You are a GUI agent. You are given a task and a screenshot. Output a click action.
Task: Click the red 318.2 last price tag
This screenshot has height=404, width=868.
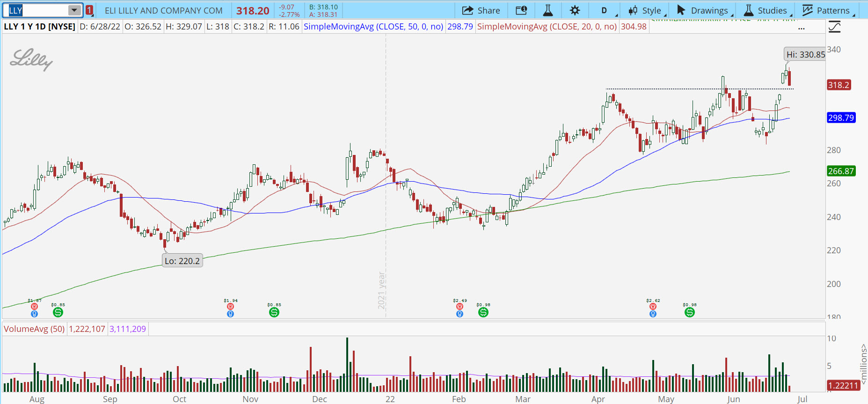pos(839,85)
